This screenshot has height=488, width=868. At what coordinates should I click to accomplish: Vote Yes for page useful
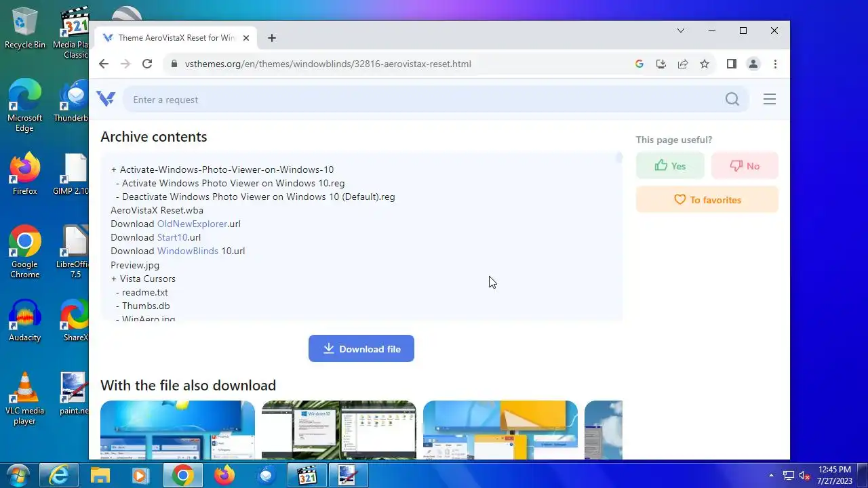point(670,165)
